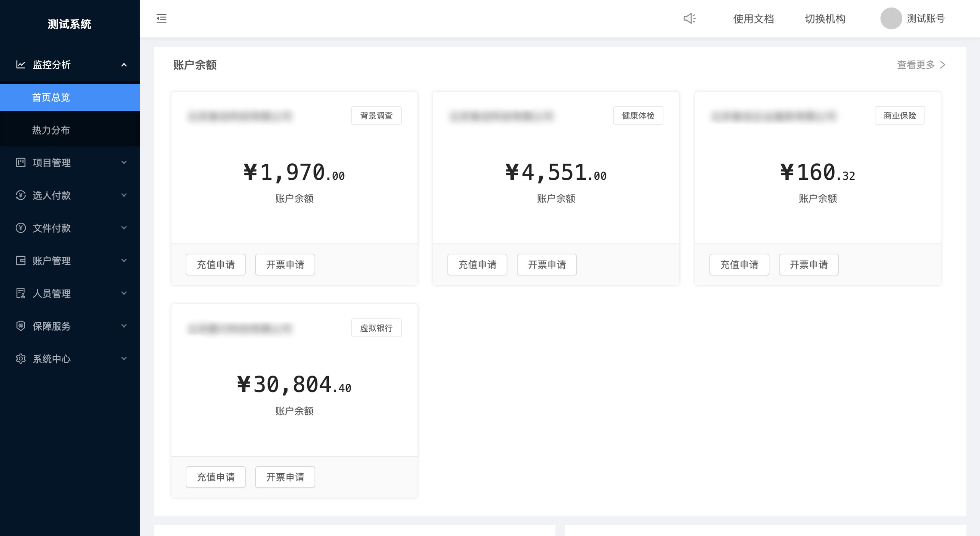This screenshot has width=980, height=536.
Task: Click 切换机构 in the header
Action: coord(825,19)
